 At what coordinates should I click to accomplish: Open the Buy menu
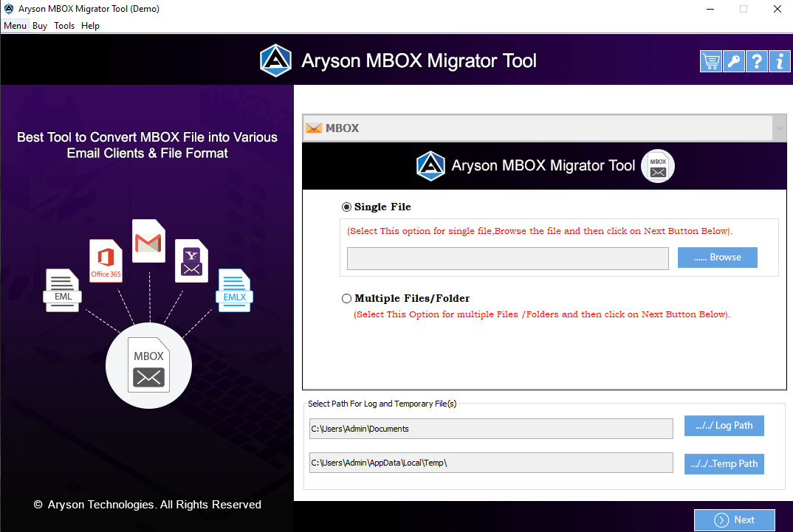[40, 26]
